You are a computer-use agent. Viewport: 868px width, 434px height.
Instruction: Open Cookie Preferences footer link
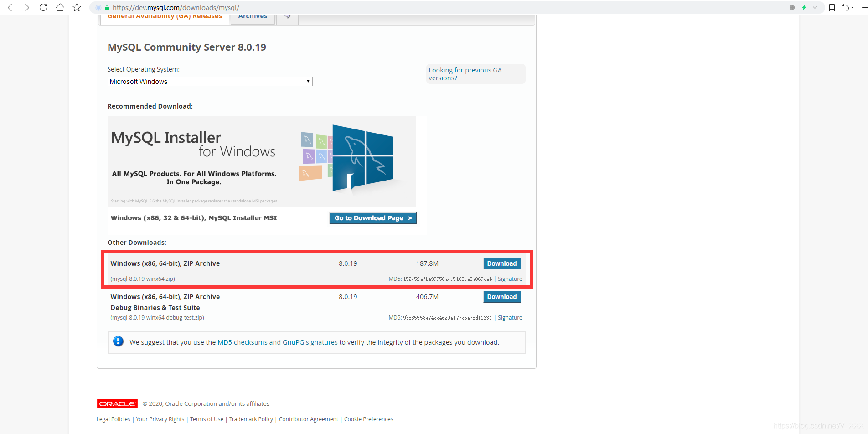click(368, 419)
